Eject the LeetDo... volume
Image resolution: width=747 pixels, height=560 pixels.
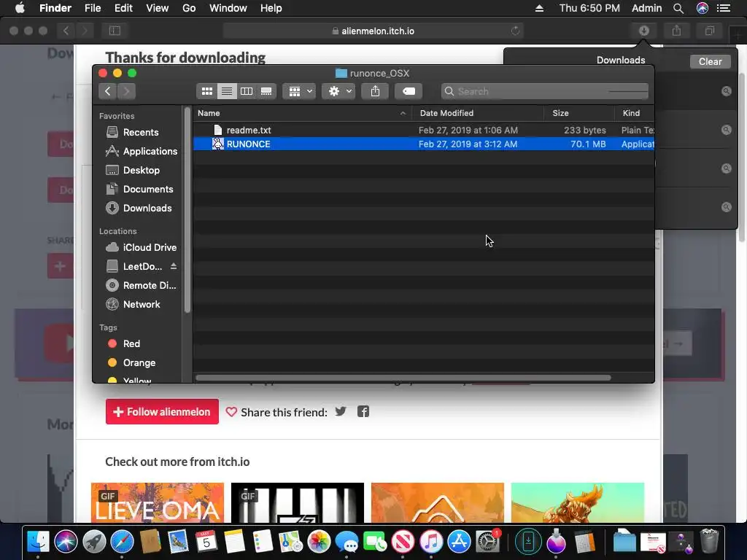pos(174,266)
